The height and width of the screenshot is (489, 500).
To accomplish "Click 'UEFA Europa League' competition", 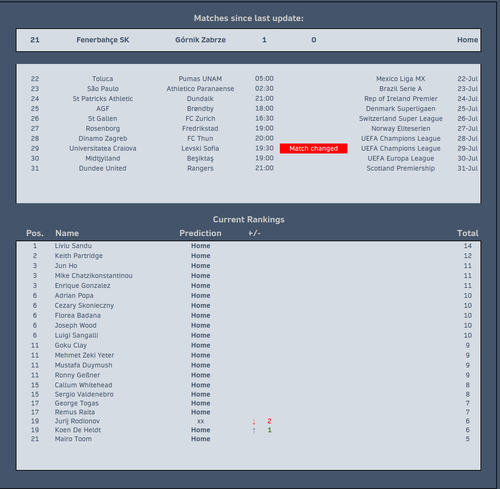I will 401,158.
